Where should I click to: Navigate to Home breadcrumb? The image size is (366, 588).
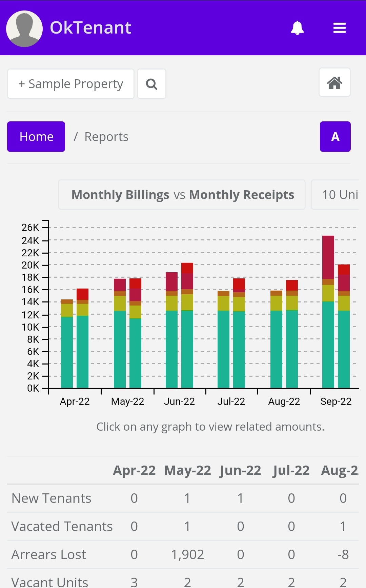point(36,137)
